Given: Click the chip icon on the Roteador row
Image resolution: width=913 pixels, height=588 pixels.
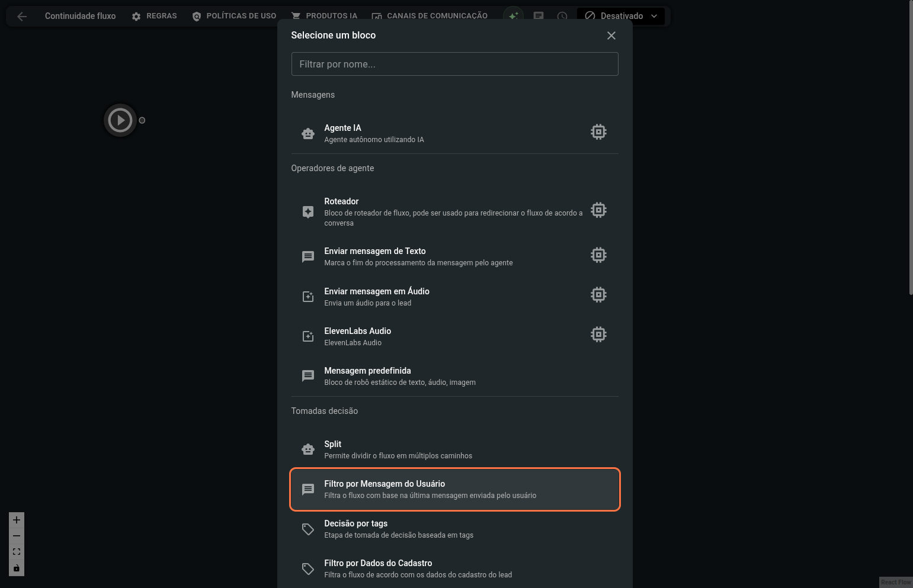Looking at the screenshot, I should click(x=598, y=210).
